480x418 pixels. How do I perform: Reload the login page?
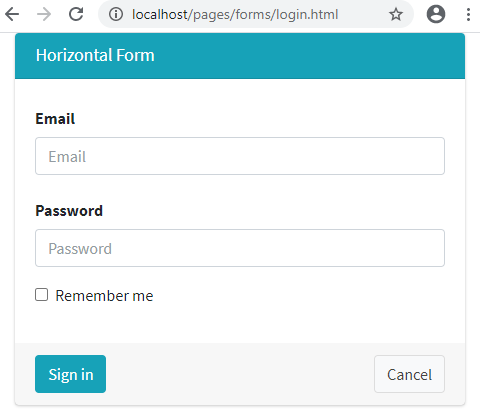point(76,14)
